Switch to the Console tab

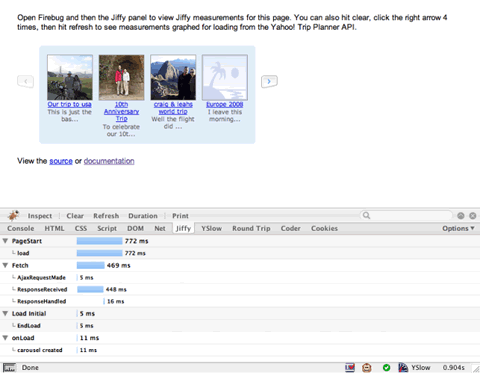coord(21,228)
